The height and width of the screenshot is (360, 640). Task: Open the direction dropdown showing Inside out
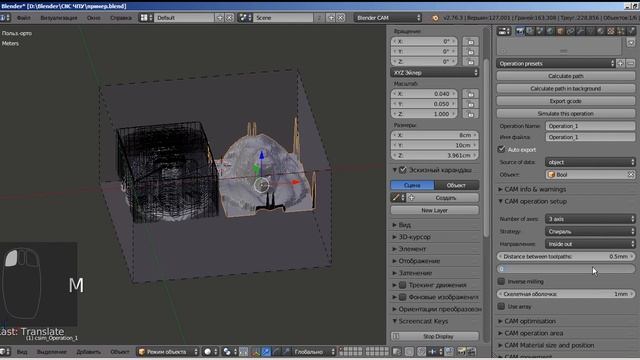click(x=590, y=244)
